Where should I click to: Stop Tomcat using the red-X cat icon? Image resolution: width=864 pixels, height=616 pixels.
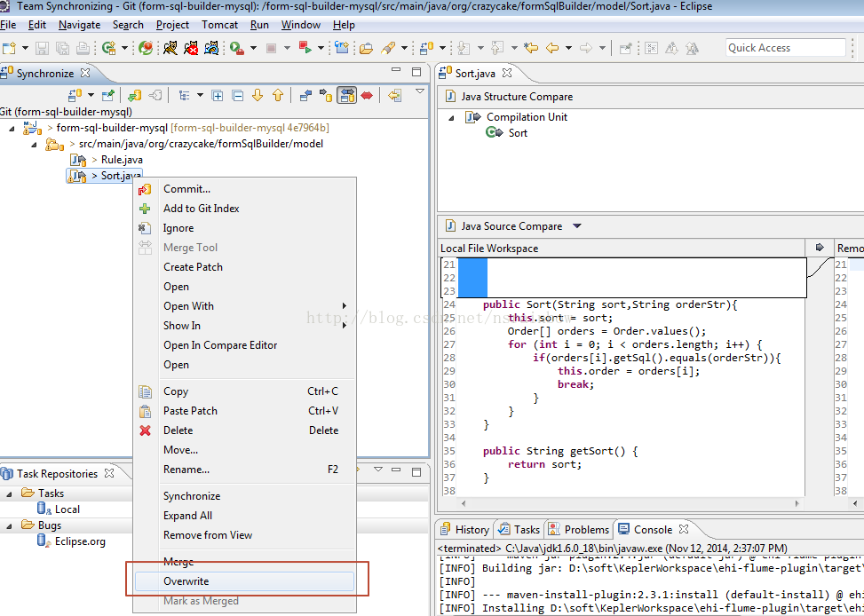click(191, 49)
